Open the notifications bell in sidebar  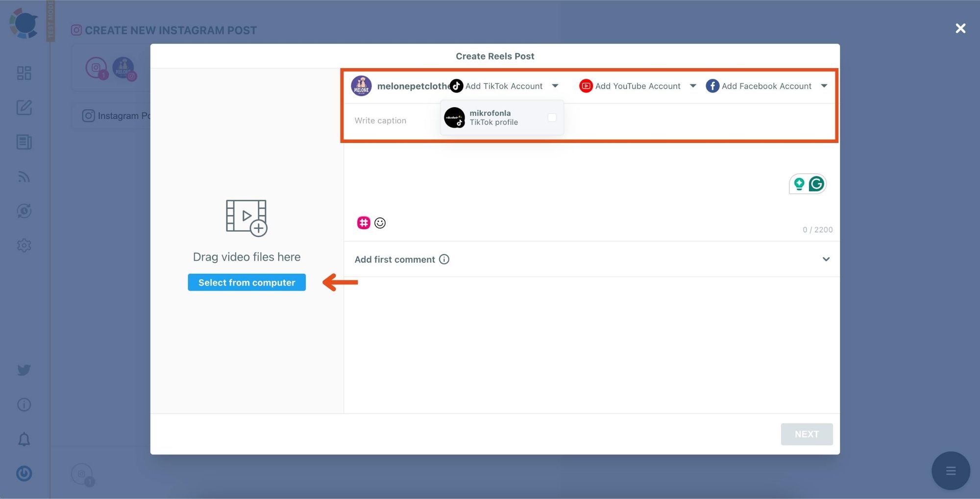pos(24,439)
